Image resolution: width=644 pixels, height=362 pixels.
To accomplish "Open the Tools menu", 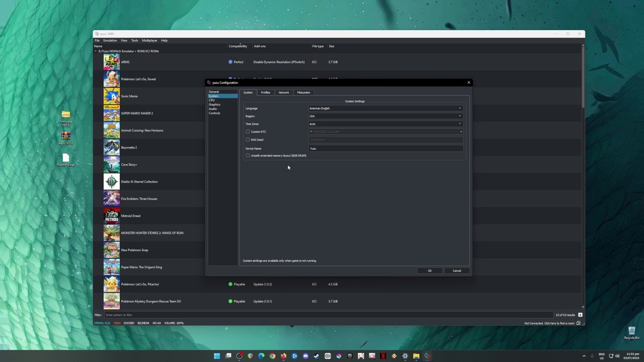I will 135,40.
